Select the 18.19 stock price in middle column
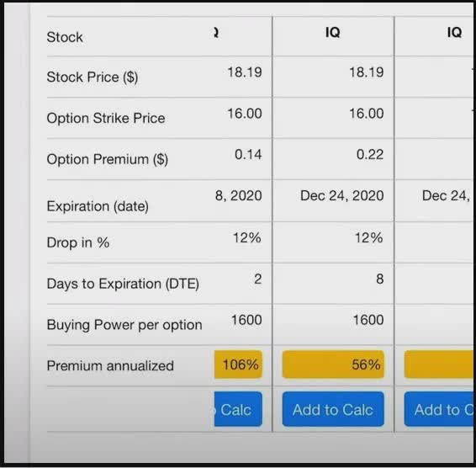This screenshot has width=476, height=468. pos(367,72)
